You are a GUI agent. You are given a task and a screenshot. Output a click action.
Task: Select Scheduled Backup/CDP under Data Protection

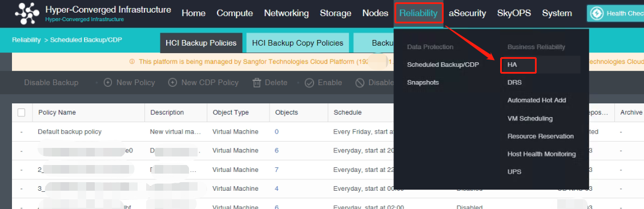point(443,65)
